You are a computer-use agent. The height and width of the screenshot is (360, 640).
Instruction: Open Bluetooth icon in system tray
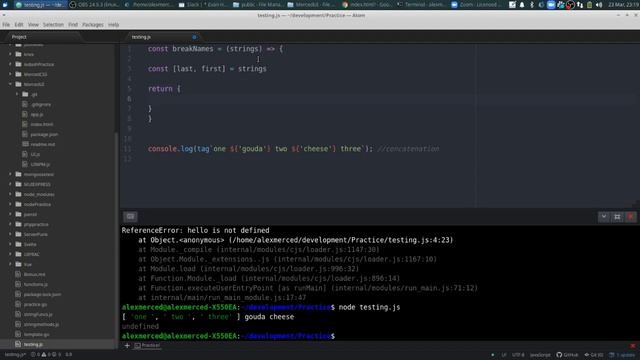click(531, 5)
